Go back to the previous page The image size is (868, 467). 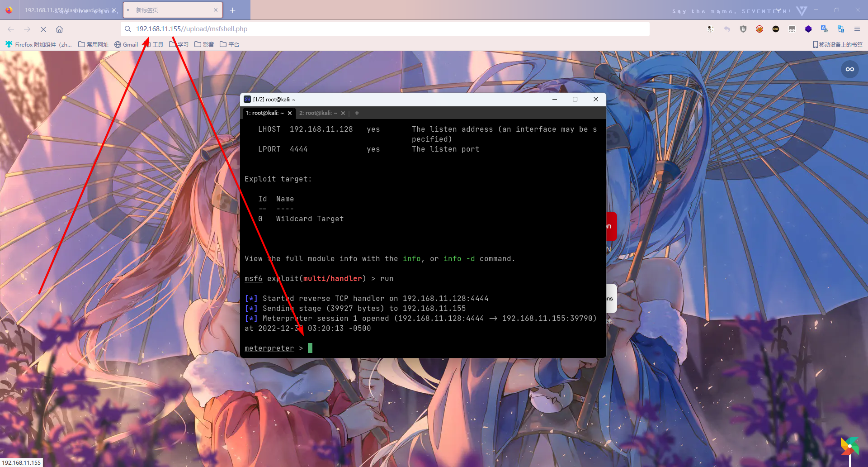point(11,29)
